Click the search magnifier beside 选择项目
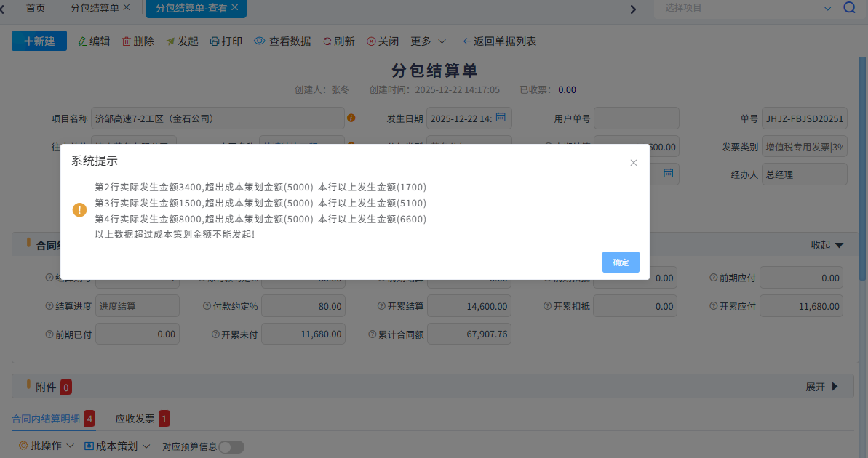Viewport: 868px width, 458px height. [x=849, y=9]
